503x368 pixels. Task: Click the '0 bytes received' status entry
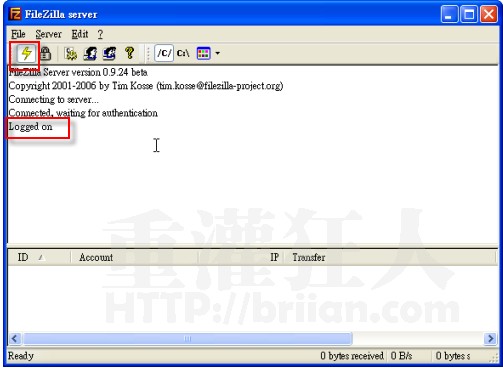click(352, 356)
